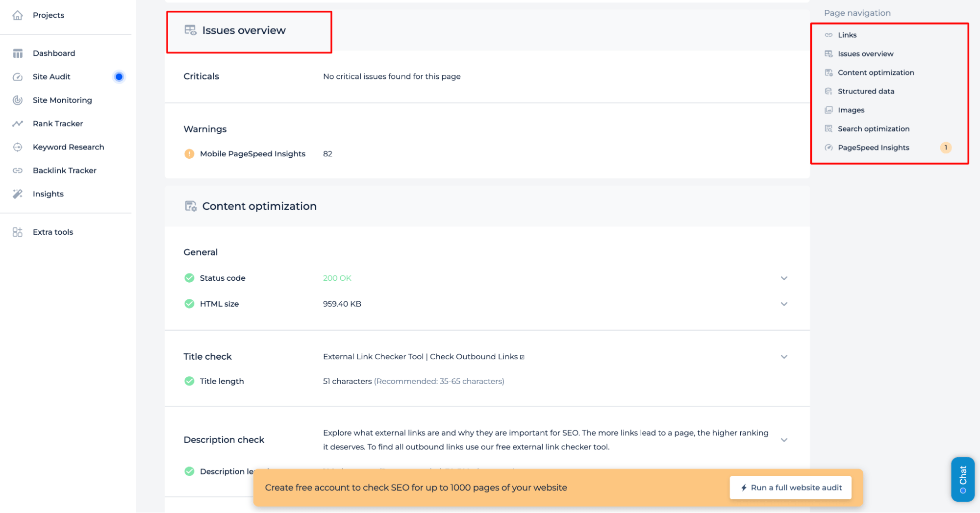Click the PageSpeed Insights gauge icon in navigation

(829, 148)
